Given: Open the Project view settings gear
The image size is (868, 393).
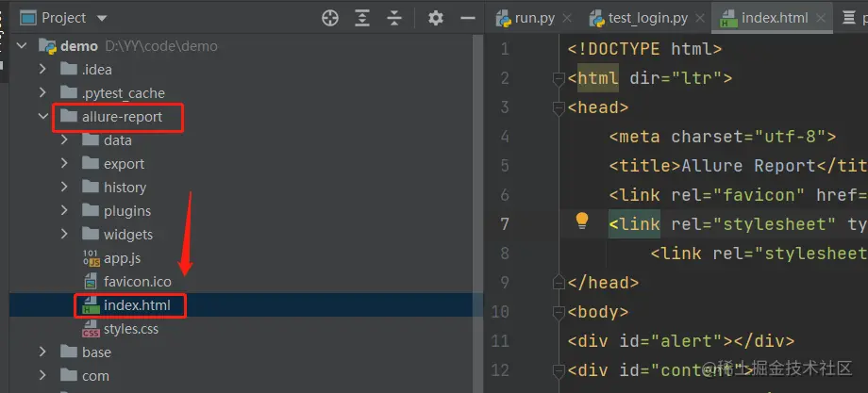Looking at the screenshot, I should 436,18.
